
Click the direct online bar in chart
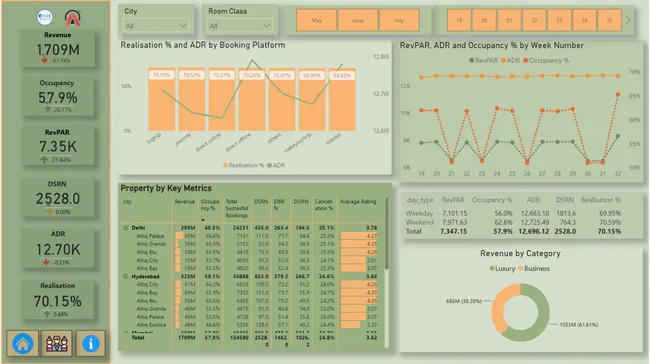[222, 99]
